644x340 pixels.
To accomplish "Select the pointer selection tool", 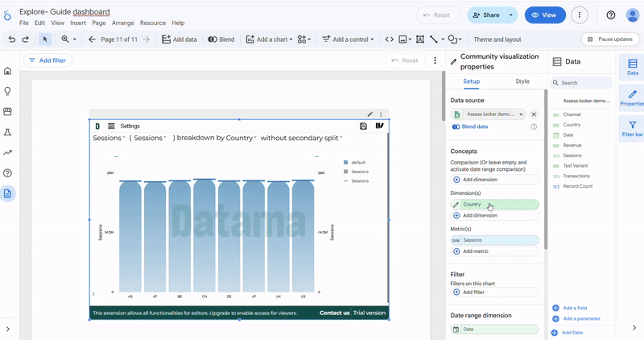I will [x=45, y=39].
